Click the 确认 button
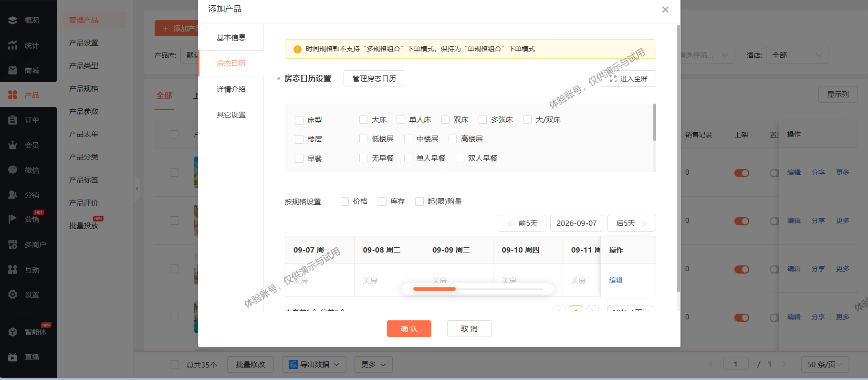This screenshot has width=868, height=380. (x=409, y=328)
